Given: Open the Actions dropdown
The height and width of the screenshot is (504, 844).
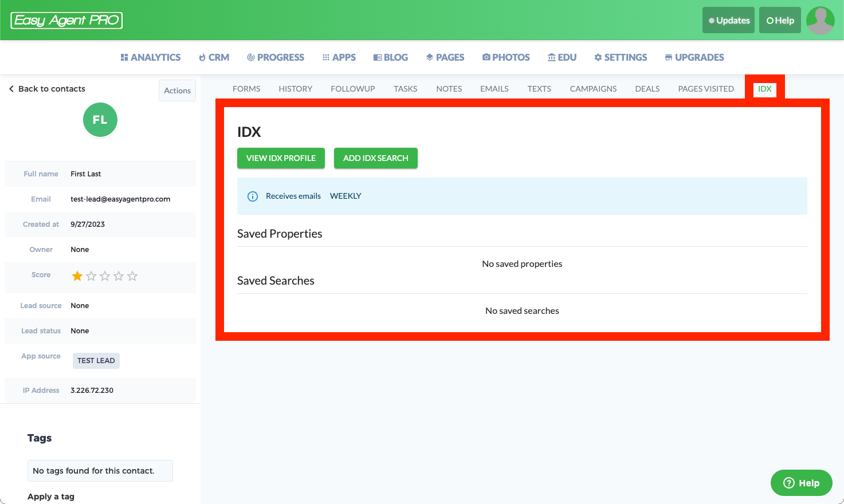Looking at the screenshot, I should pos(178,90).
